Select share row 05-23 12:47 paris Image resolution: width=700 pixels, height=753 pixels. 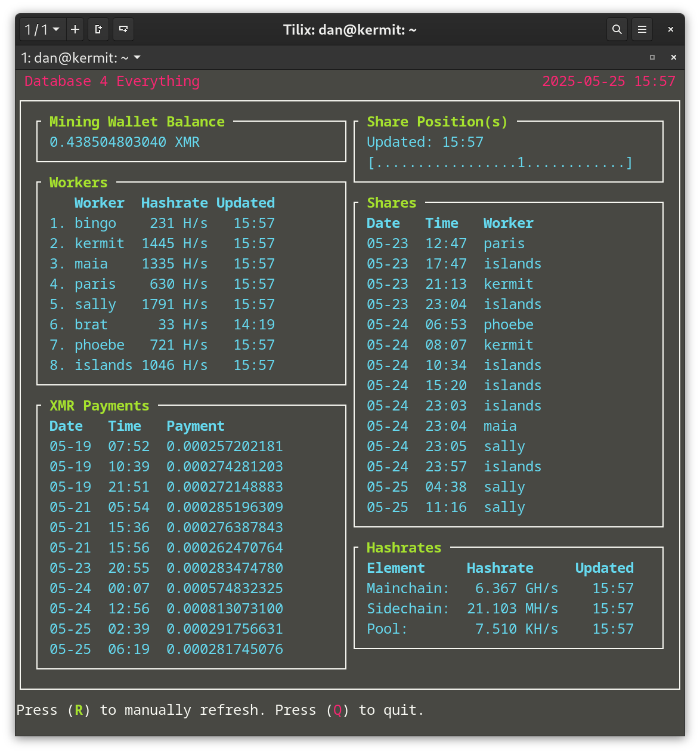[446, 243]
